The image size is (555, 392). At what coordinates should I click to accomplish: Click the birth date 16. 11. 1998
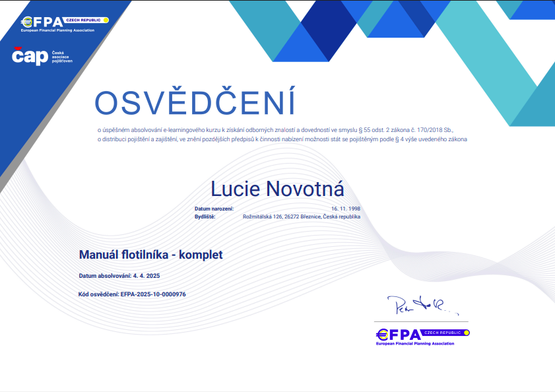click(x=345, y=209)
